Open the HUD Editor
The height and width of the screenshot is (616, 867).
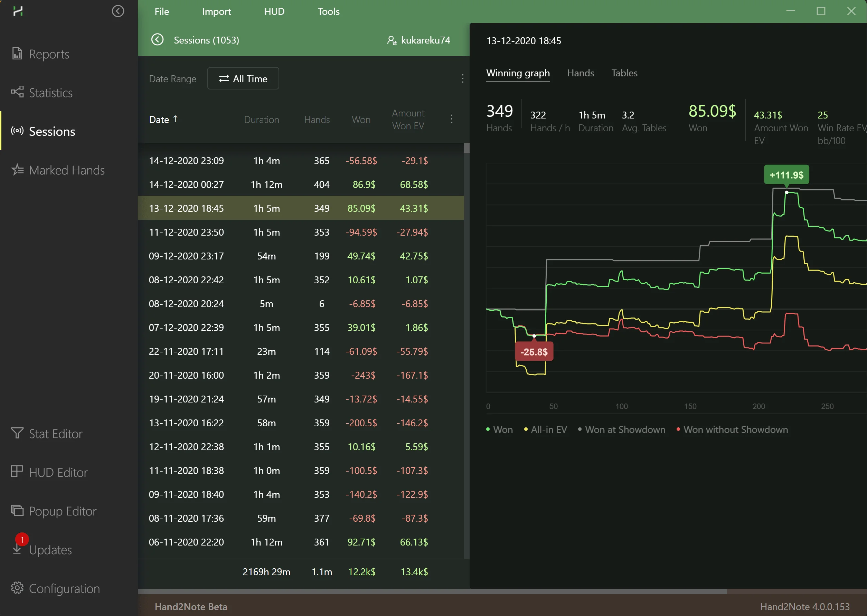(58, 473)
